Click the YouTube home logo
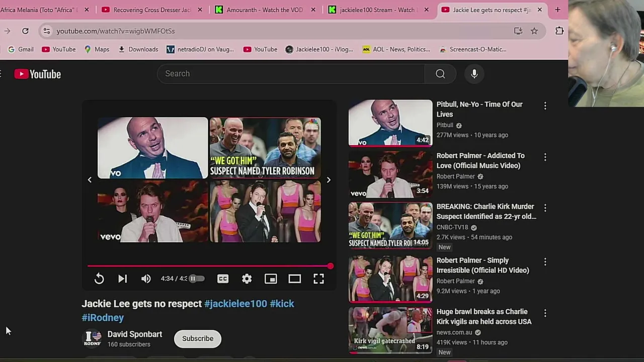The image size is (644, 362). pos(37,74)
